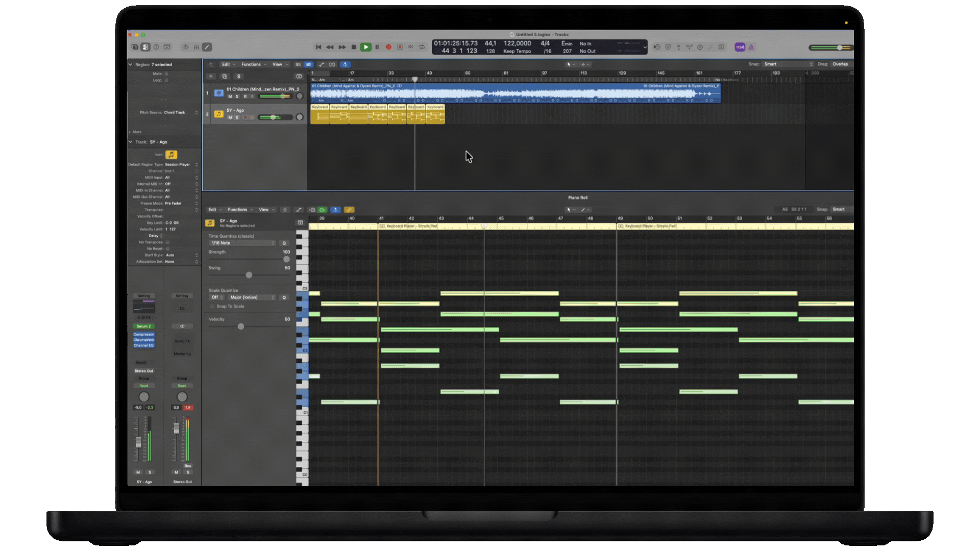Toggle the yellow link button in Piano Roll

(349, 210)
